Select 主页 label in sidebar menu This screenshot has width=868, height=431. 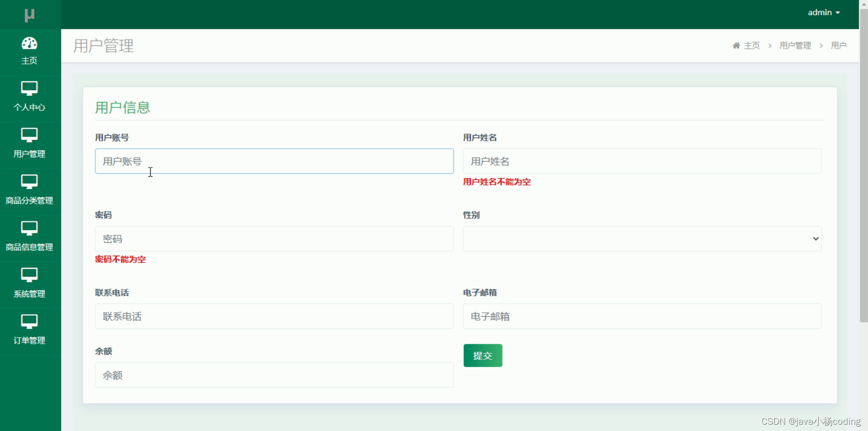(30, 61)
